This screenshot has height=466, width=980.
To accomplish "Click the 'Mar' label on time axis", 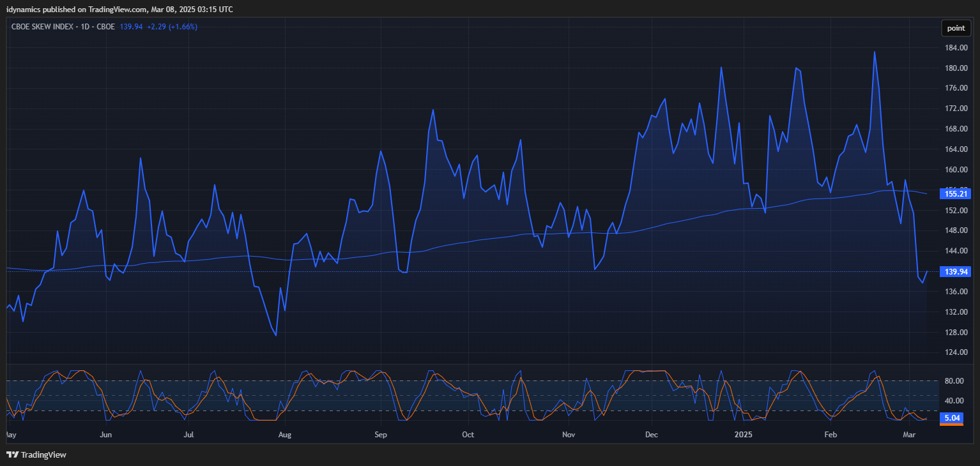I will (909, 435).
